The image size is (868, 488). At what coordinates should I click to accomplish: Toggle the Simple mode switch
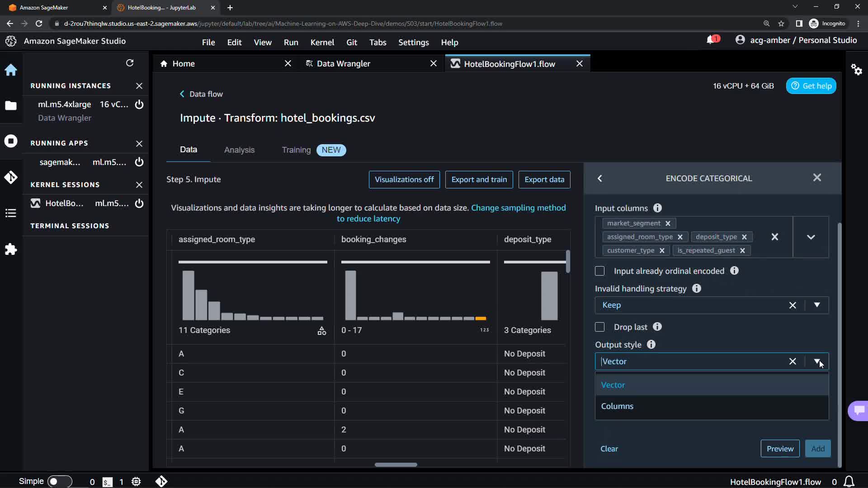59,481
